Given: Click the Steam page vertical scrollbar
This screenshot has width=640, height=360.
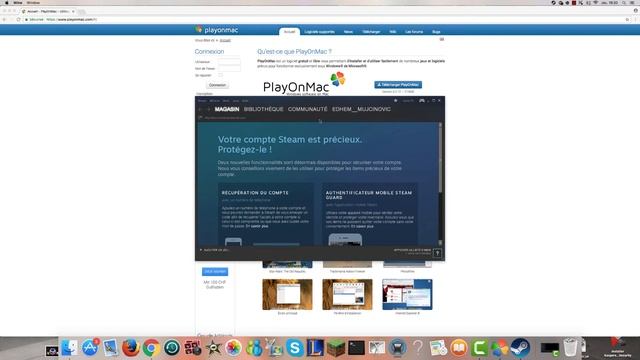Looking at the screenshot, I should tap(440, 184).
